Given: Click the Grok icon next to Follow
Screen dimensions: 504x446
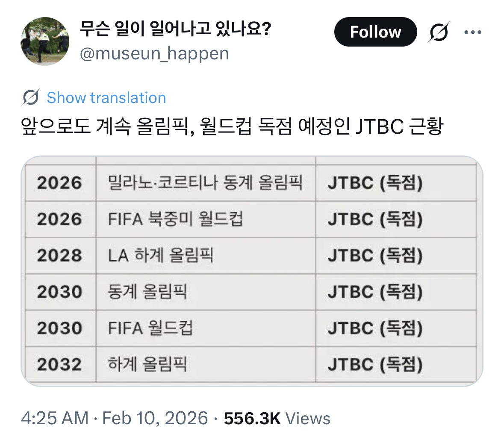Looking at the screenshot, I should point(439,32).
